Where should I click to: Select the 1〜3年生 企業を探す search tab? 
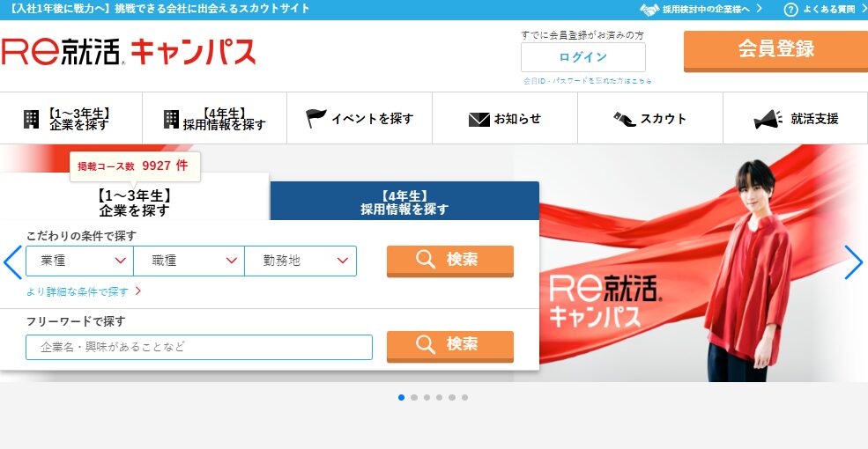pyautogui.click(x=134, y=202)
